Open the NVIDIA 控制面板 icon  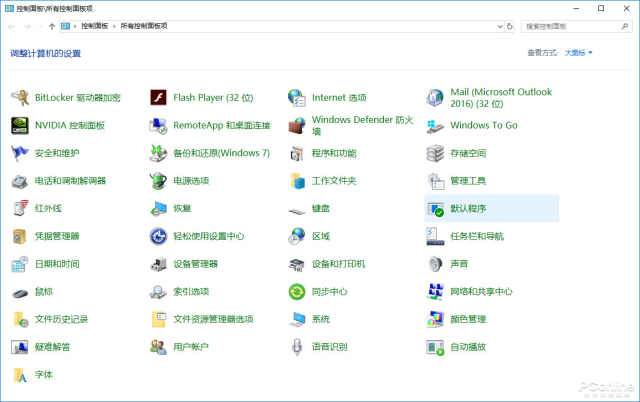pyautogui.click(x=20, y=126)
